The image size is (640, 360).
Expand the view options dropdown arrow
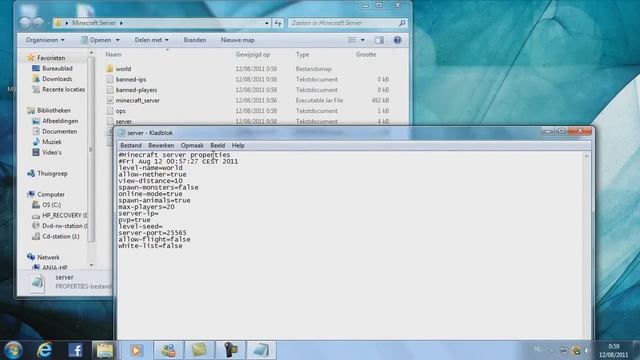click(362, 40)
